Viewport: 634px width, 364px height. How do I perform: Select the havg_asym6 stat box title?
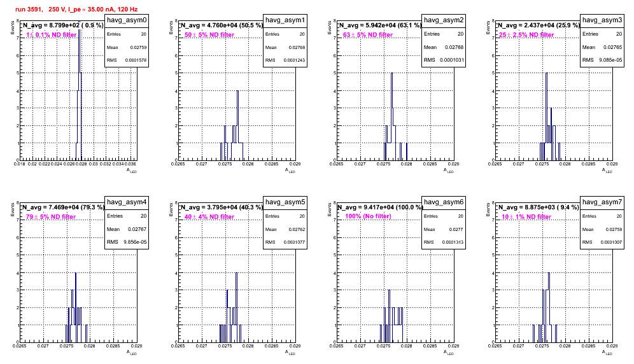pos(444,202)
